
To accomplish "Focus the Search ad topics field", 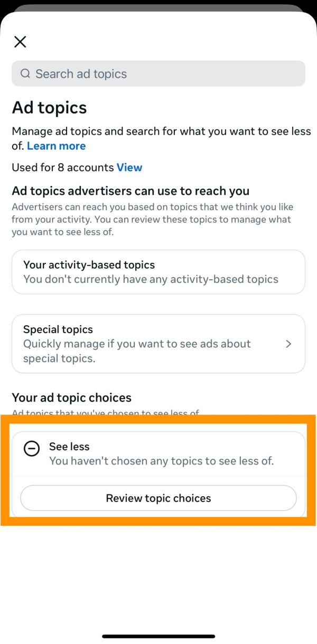I will (x=158, y=74).
